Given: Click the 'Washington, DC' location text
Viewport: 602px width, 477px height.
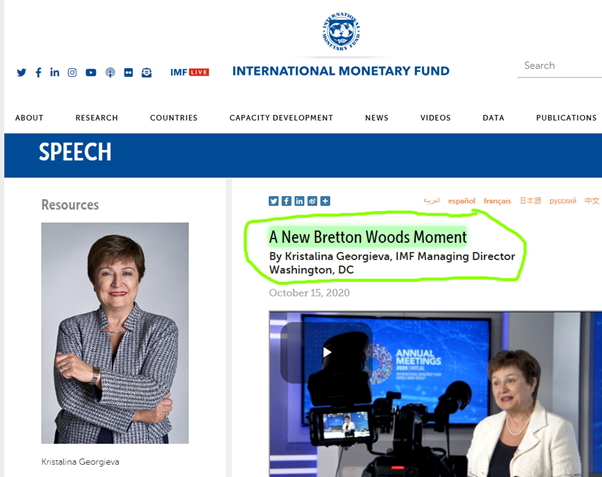Looking at the screenshot, I should pos(311,270).
